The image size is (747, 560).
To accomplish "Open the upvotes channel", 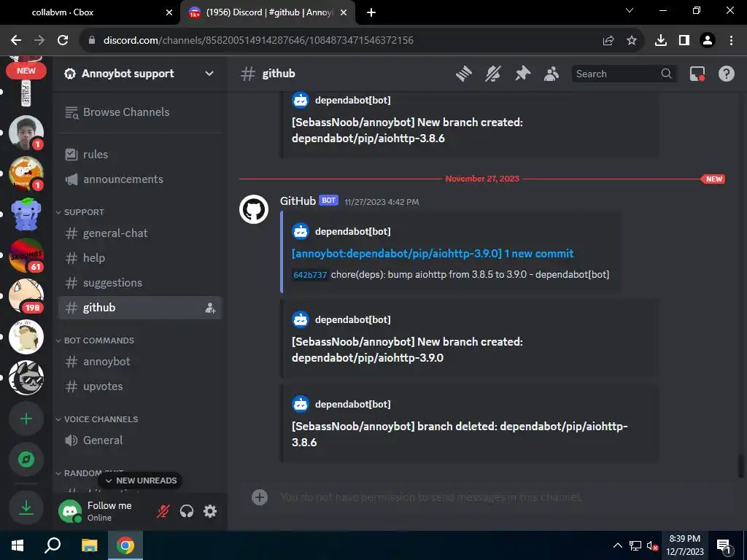I will click(x=140, y=386).
